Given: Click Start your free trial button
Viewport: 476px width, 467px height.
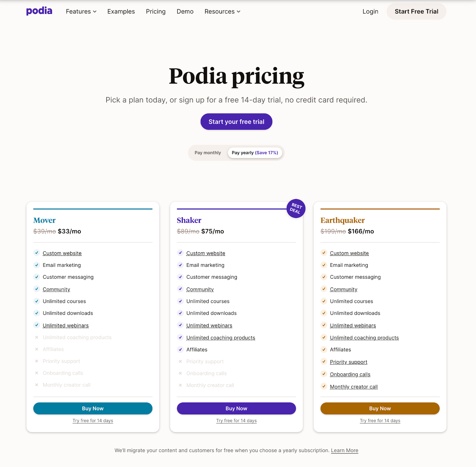Looking at the screenshot, I should pyautogui.click(x=236, y=122).
